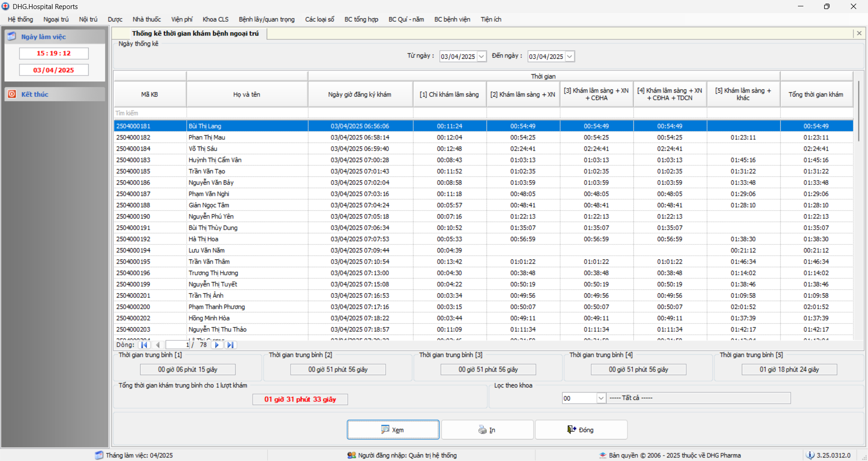Click the version info icon in status bar
The height and width of the screenshot is (461, 868).
click(x=810, y=455)
